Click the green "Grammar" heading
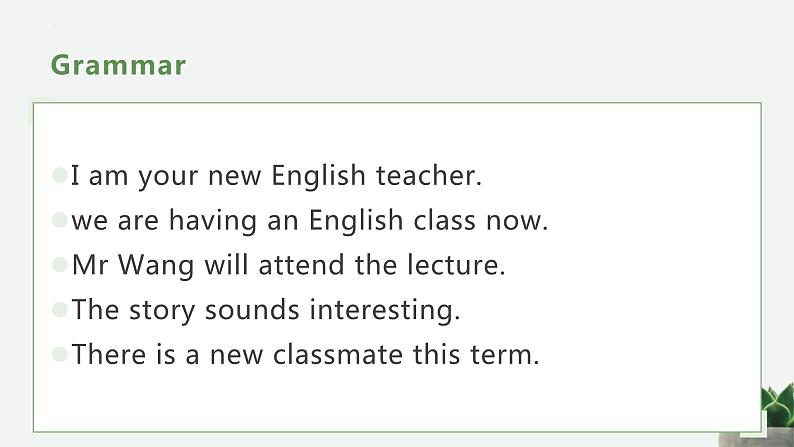The height and width of the screenshot is (447, 794). coord(118,65)
